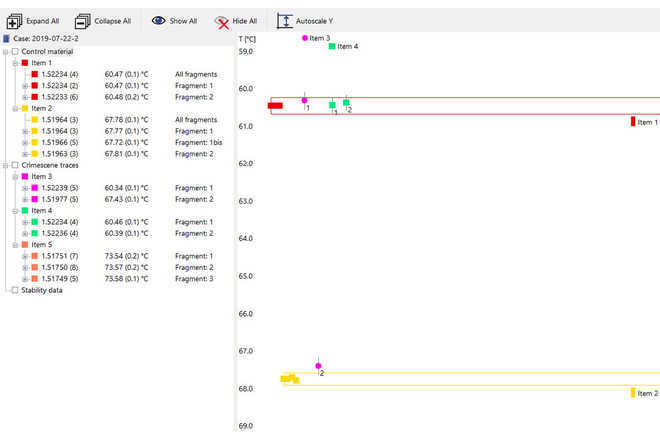This screenshot has width=660, height=440.
Task: Click the Autoscale Y icon
Action: (285, 20)
